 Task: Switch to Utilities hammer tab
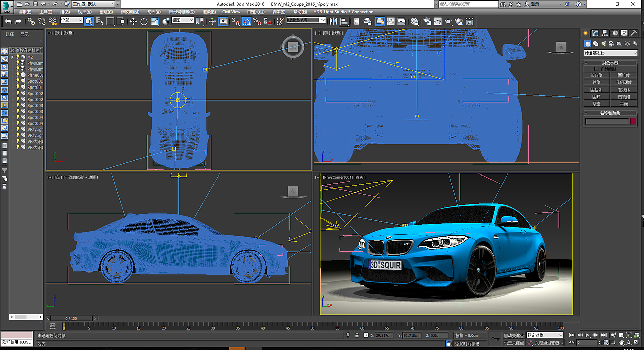click(x=633, y=33)
